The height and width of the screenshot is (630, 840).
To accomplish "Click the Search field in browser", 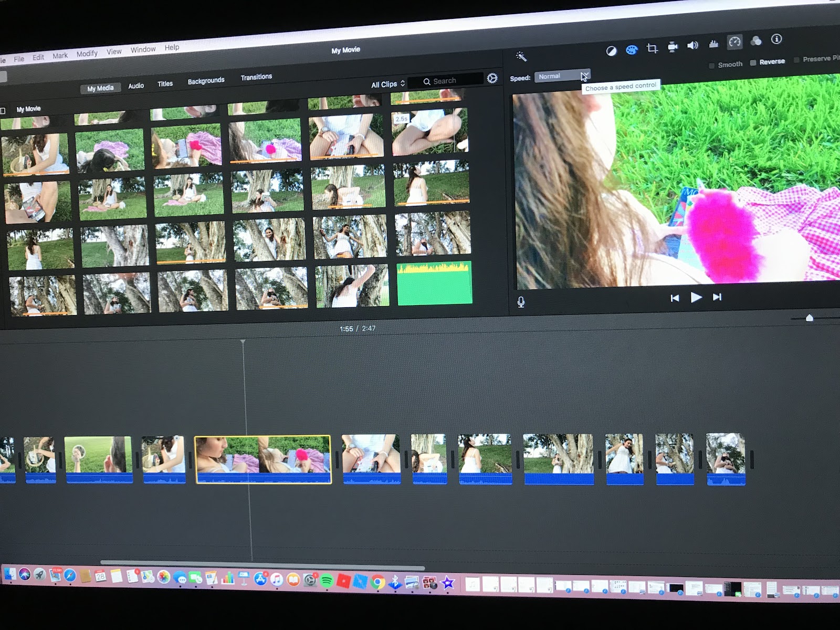I will click(445, 81).
